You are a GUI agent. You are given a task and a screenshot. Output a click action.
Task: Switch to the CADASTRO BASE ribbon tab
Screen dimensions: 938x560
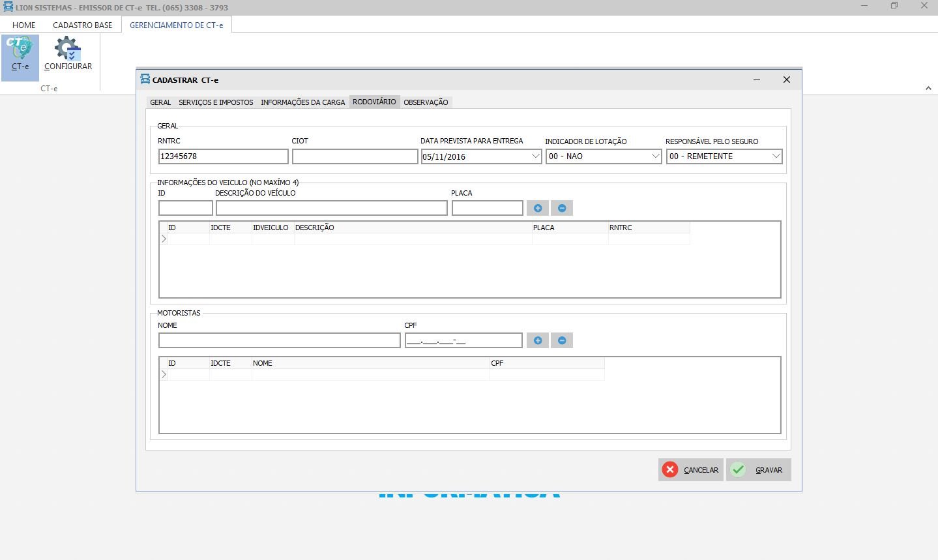point(83,25)
